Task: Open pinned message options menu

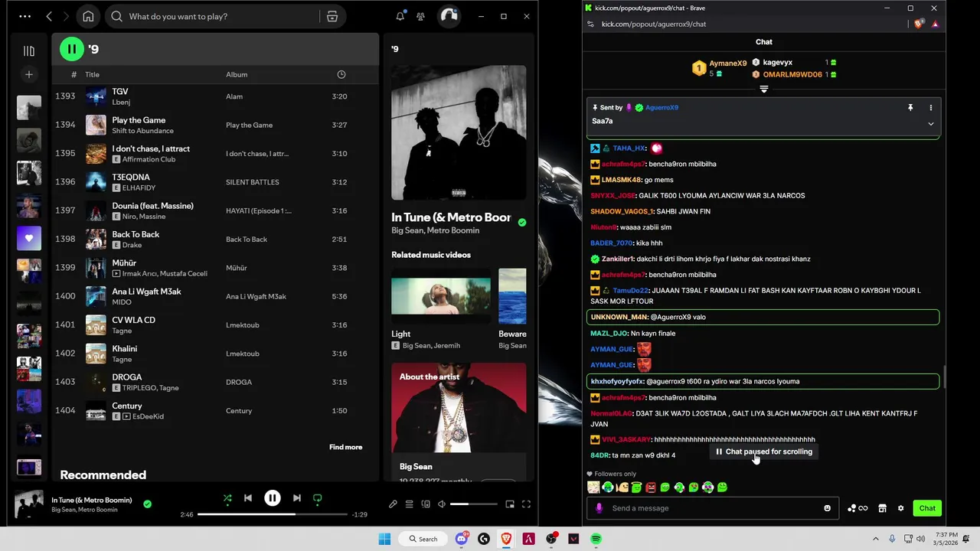Action: tap(931, 108)
